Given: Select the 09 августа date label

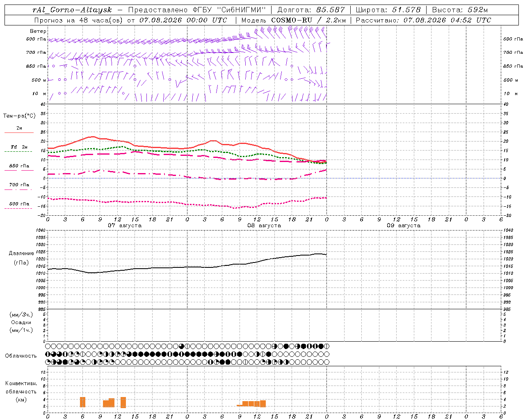Looking at the screenshot, I should pyautogui.click(x=404, y=226).
